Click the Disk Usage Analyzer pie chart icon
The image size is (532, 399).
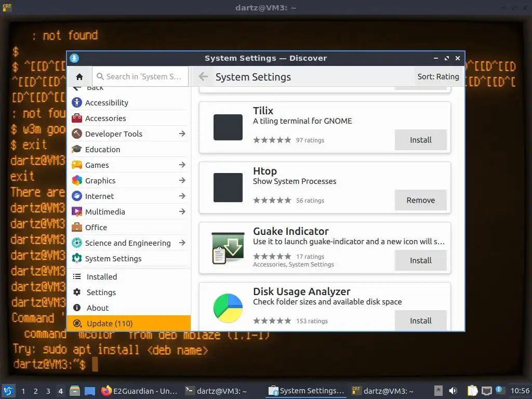click(228, 308)
